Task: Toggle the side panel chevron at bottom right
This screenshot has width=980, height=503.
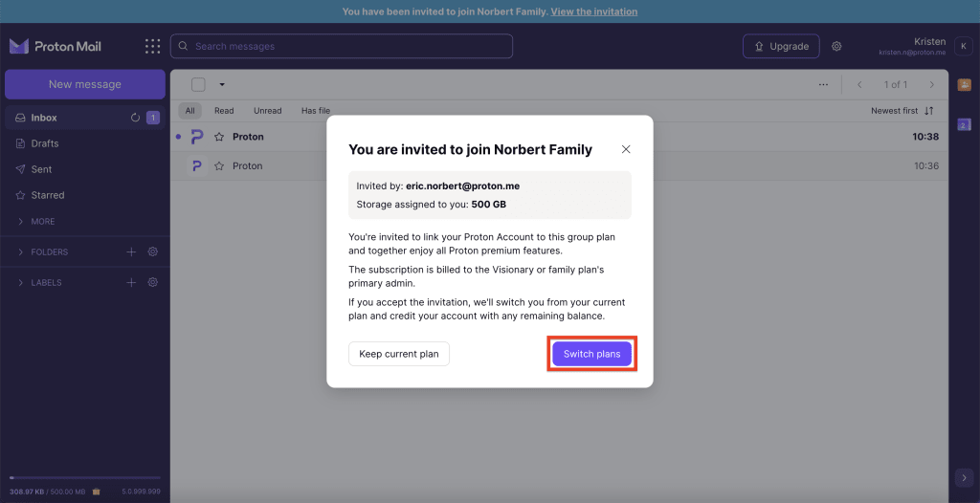Action: click(x=964, y=477)
